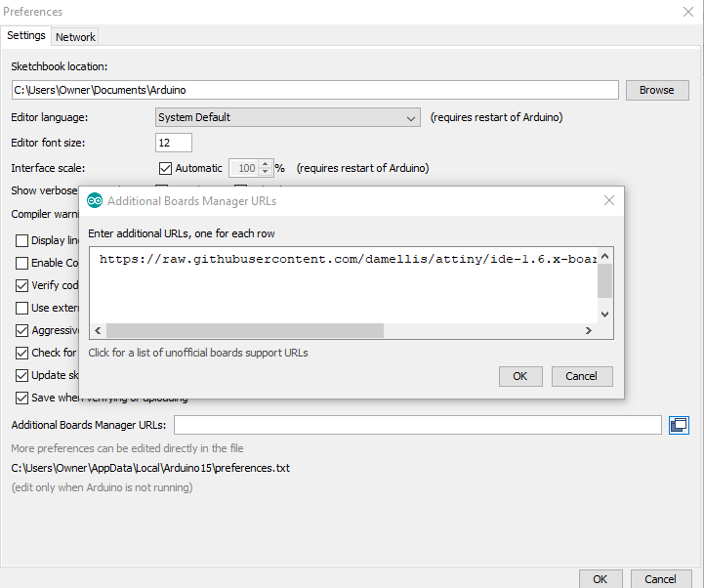This screenshot has height=588, width=704.
Task: Click the Editor font size field
Action: (x=174, y=143)
